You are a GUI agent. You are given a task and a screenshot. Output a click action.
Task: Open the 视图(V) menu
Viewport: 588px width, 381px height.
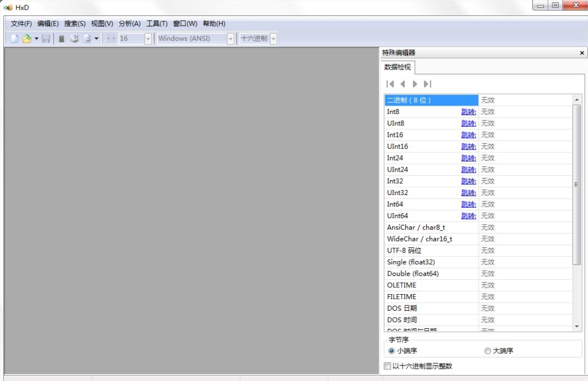(102, 23)
